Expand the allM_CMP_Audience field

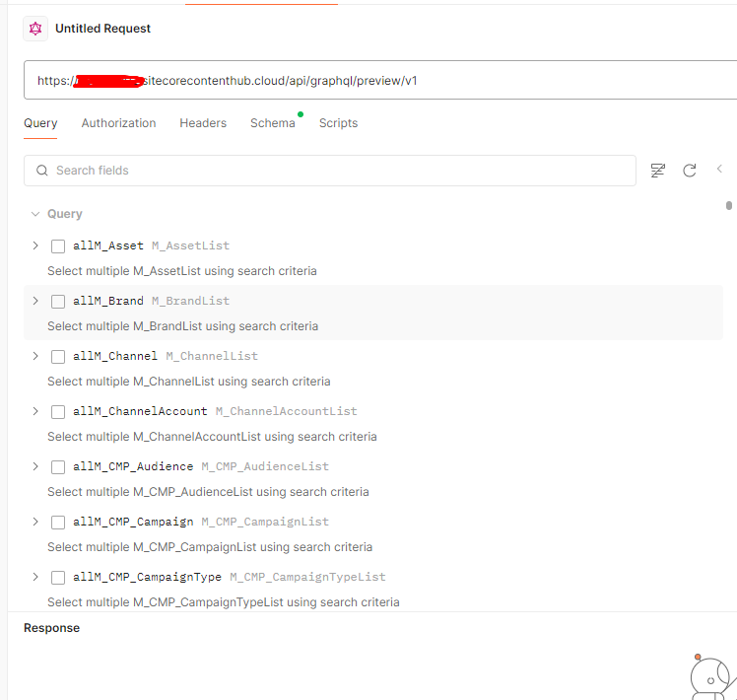pyautogui.click(x=35, y=466)
